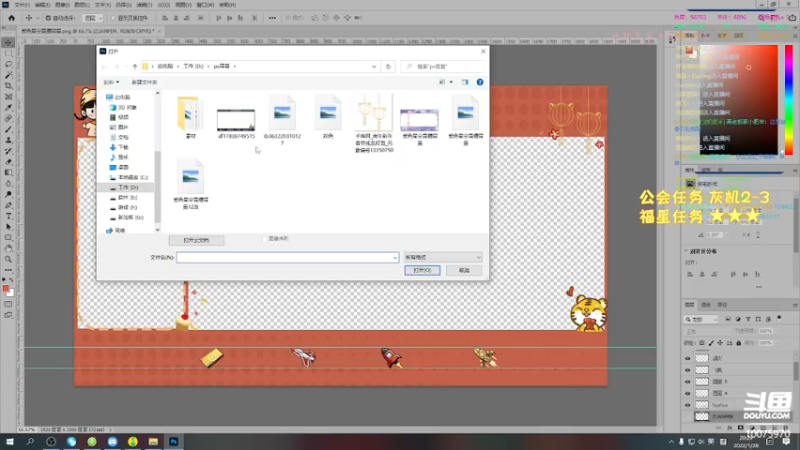
Task: Toggle show transform controls checkbox
Action: 113,18
